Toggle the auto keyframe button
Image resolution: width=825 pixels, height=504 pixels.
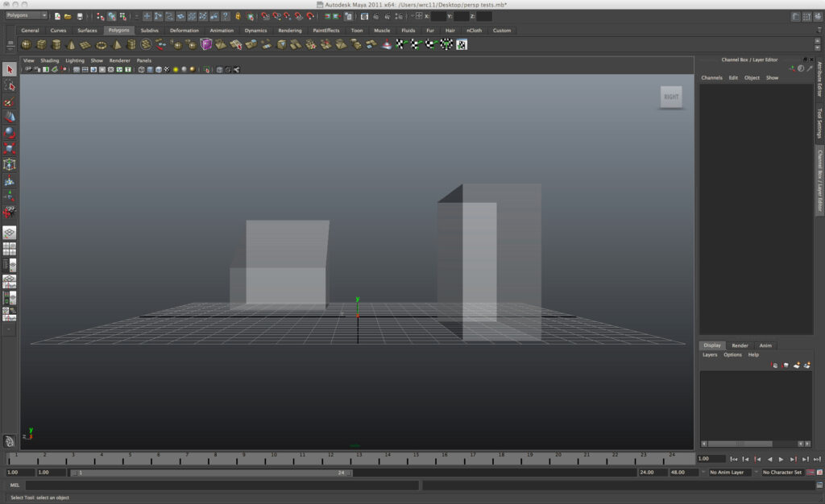click(x=810, y=473)
